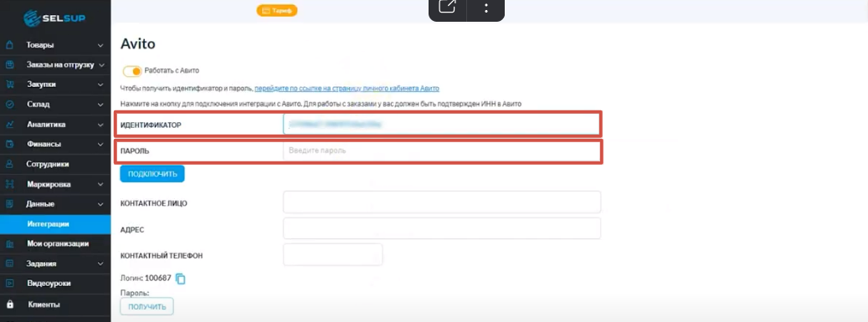Click the Аналитика chart icon
Viewport: 868px width, 322px height.
point(9,125)
